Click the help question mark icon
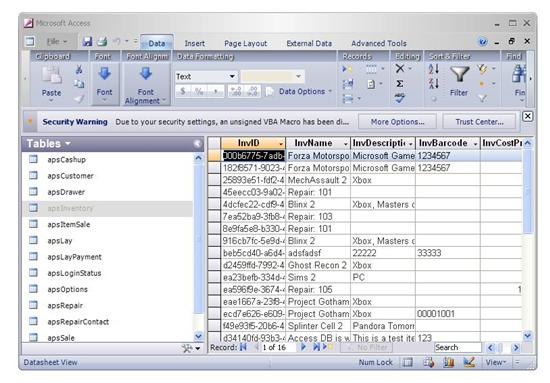The image size is (550, 383). (x=483, y=42)
